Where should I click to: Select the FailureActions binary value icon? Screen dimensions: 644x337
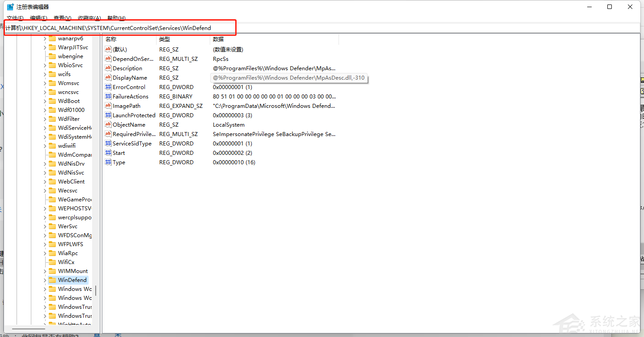point(108,97)
